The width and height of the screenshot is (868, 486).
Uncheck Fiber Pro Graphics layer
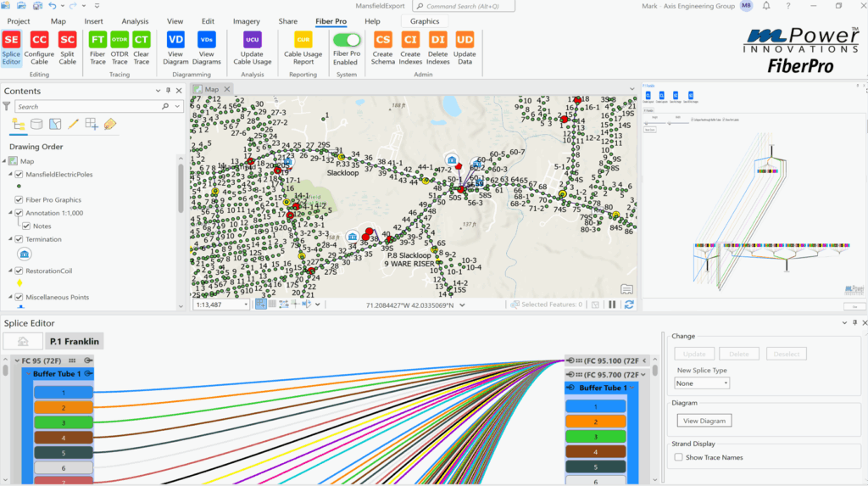click(x=19, y=199)
